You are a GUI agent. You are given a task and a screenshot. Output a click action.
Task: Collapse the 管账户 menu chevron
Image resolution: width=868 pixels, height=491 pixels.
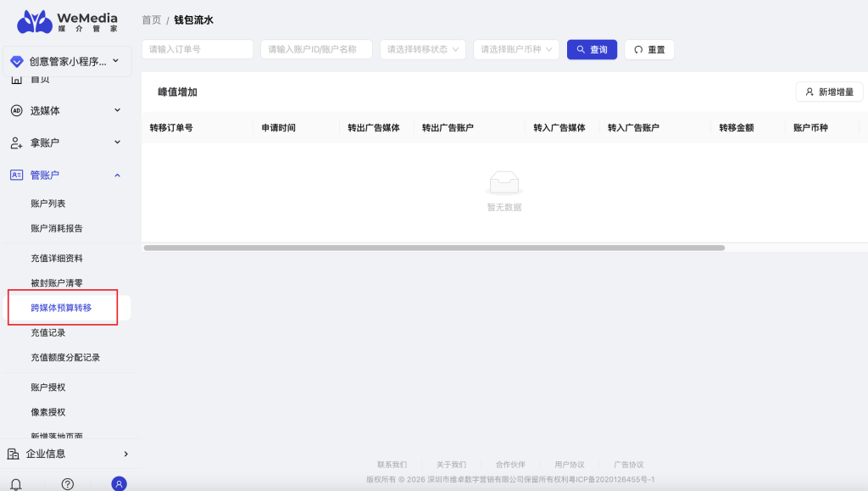pyautogui.click(x=117, y=175)
